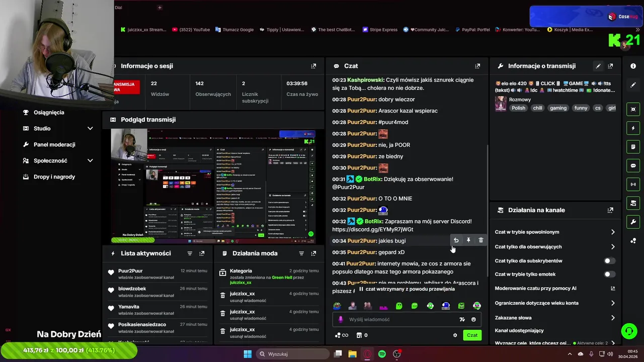Pop out the Czat panel

477,66
